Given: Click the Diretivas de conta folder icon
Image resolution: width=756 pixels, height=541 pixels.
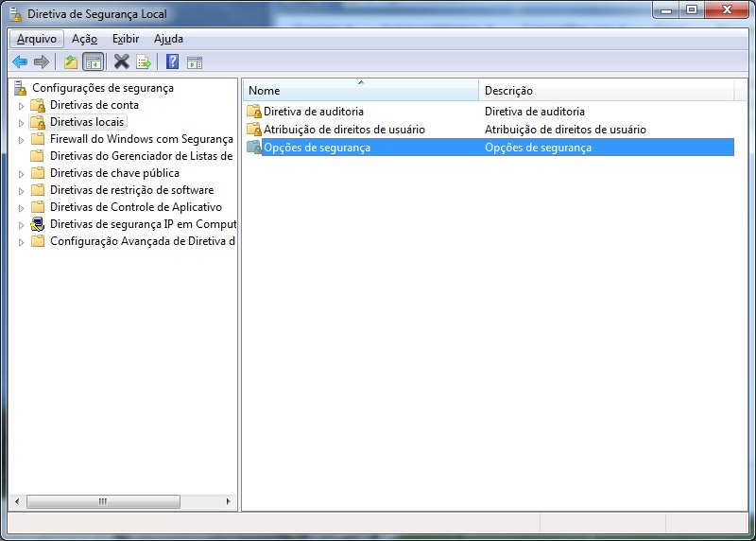Looking at the screenshot, I should [x=38, y=105].
